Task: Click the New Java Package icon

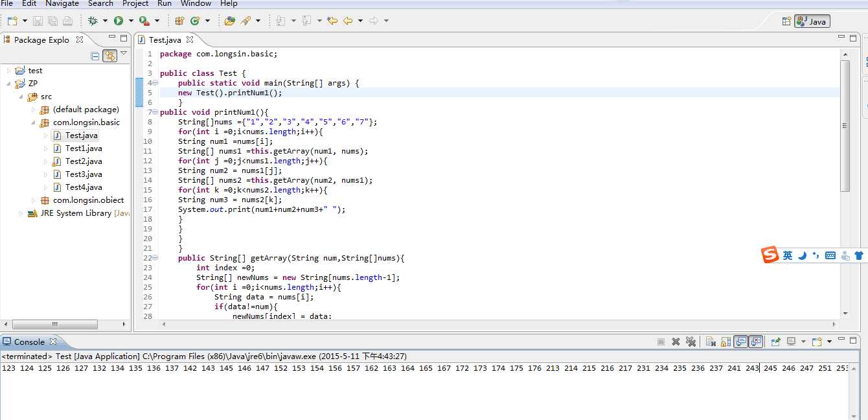Action: [x=180, y=21]
